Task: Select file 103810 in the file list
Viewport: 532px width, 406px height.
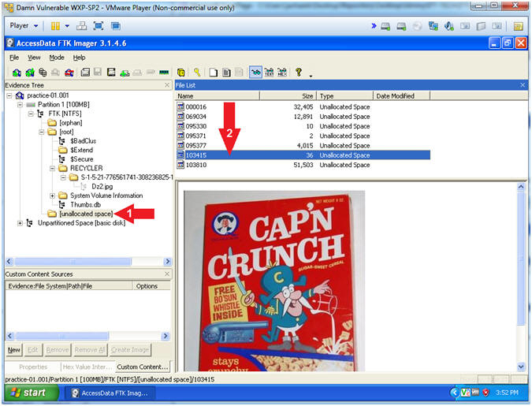Action: (x=303, y=165)
